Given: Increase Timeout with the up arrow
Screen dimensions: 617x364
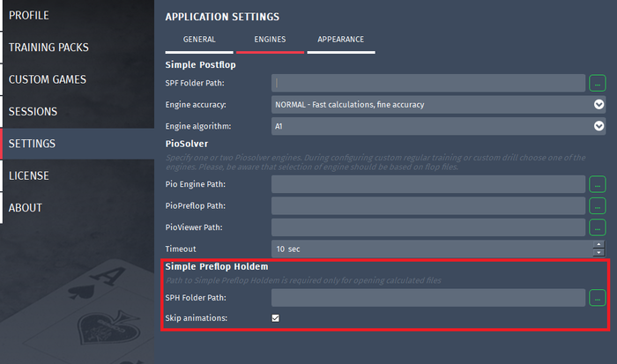Looking at the screenshot, I should [x=598, y=244].
